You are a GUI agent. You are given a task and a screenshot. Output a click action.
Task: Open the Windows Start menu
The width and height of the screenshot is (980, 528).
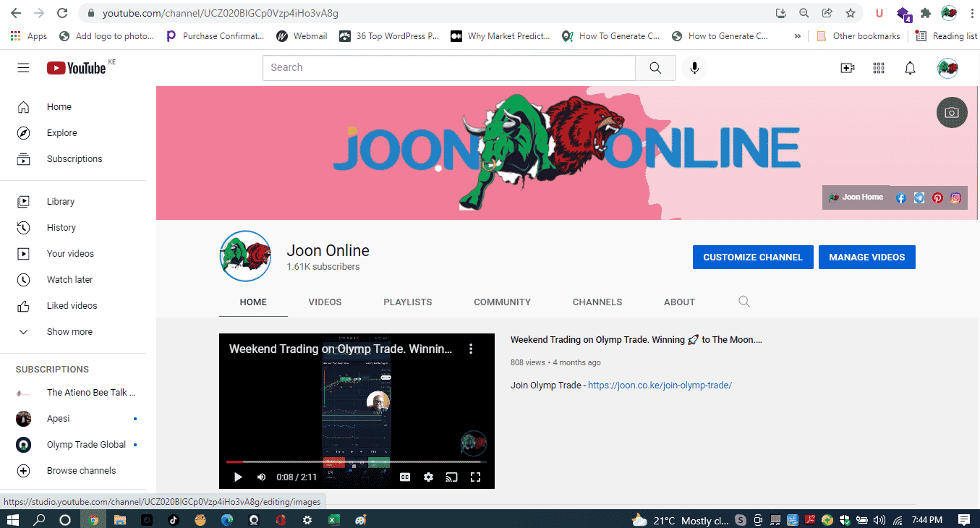pos(13,519)
